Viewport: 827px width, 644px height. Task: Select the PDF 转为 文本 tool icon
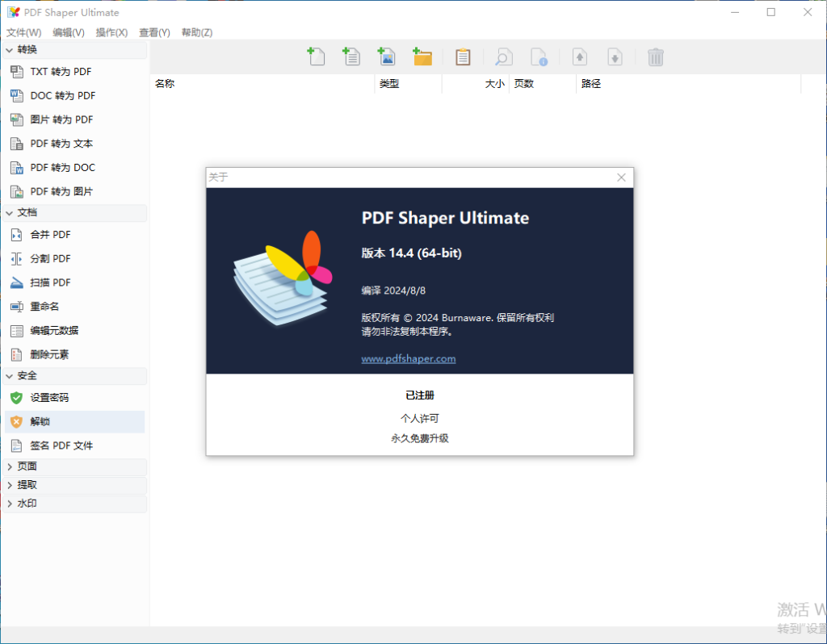coord(17,144)
